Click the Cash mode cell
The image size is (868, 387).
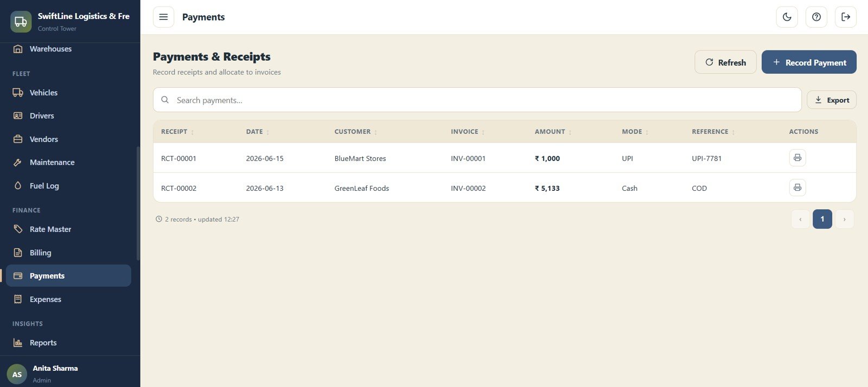click(630, 188)
